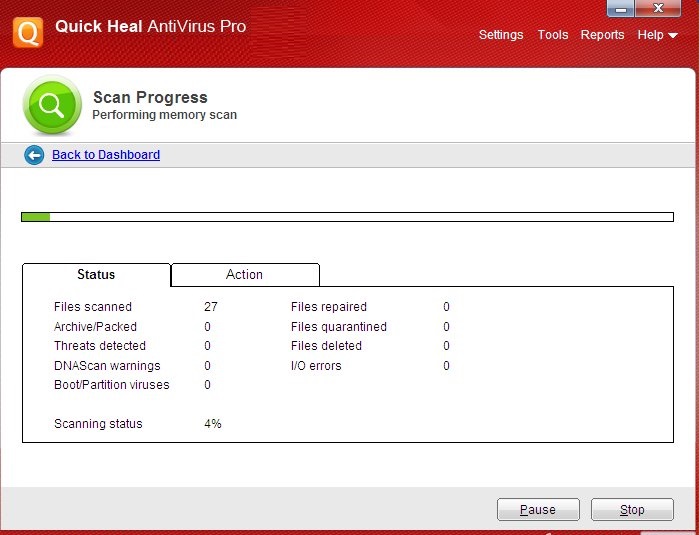
Task: Pause the running scan
Action: point(538,510)
